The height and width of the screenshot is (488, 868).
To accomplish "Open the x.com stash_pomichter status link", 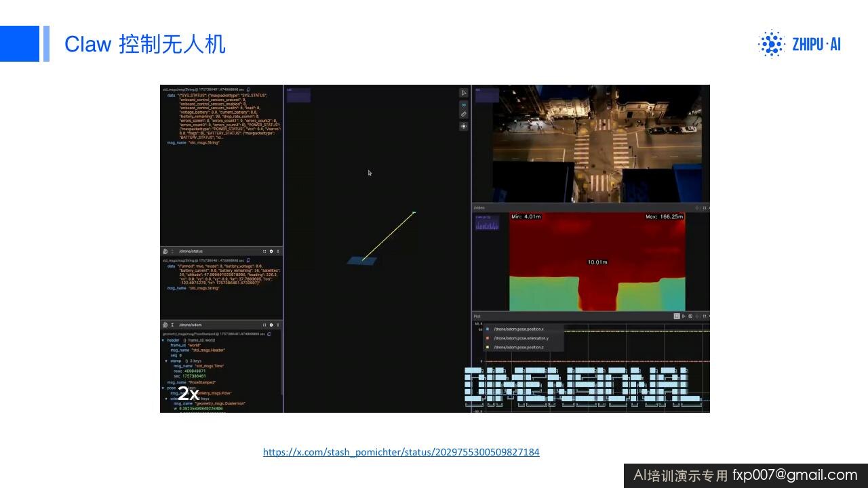I will tap(401, 452).
